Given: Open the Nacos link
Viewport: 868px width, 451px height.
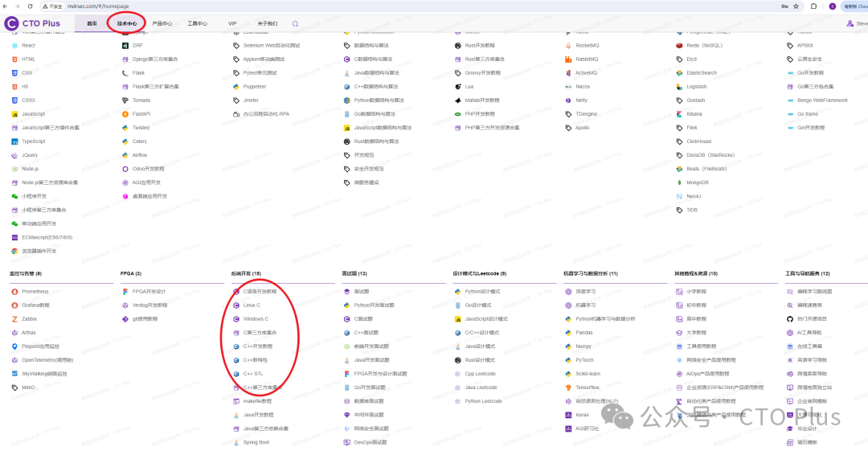Looking at the screenshot, I should [583, 87].
